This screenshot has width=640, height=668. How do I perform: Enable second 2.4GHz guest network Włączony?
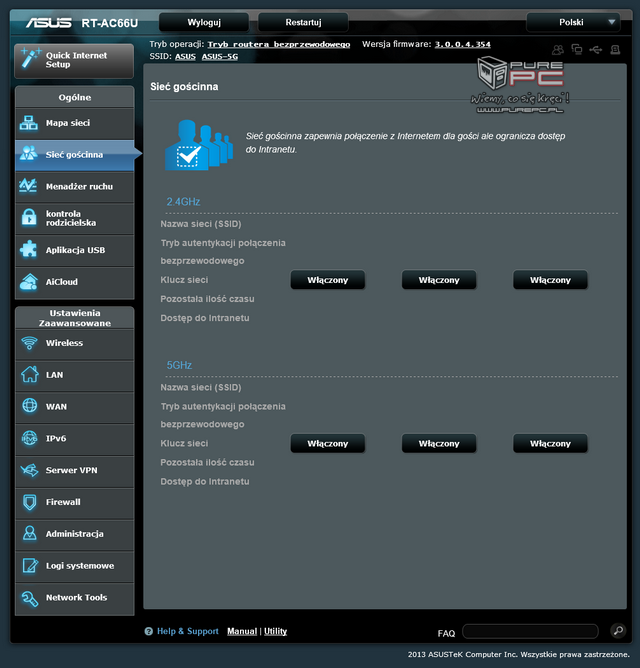coord(439,280)
